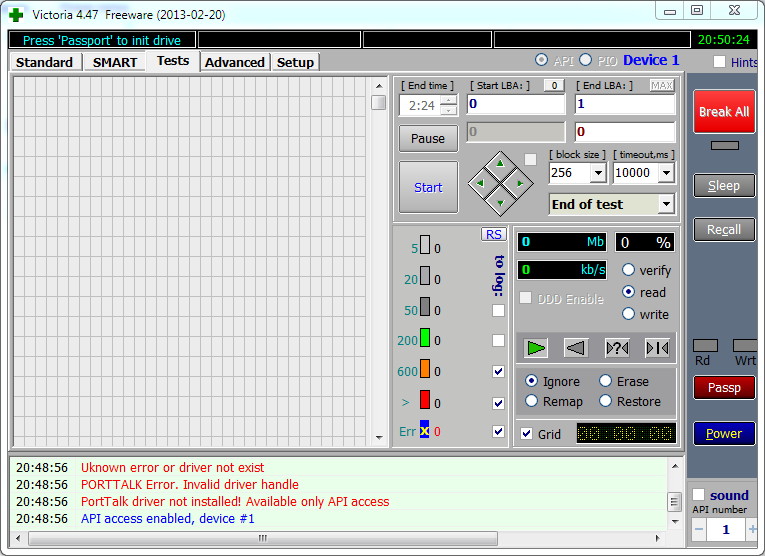The width and height of the screenshot is (765, 556).
Task: Open the block size dropdown
Action: (598, 173)
